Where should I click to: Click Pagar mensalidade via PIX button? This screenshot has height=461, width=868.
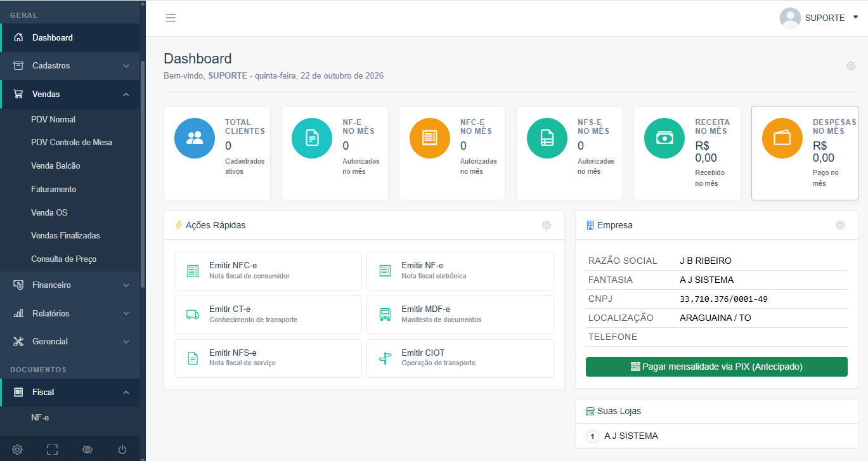(x=716, y=367)
